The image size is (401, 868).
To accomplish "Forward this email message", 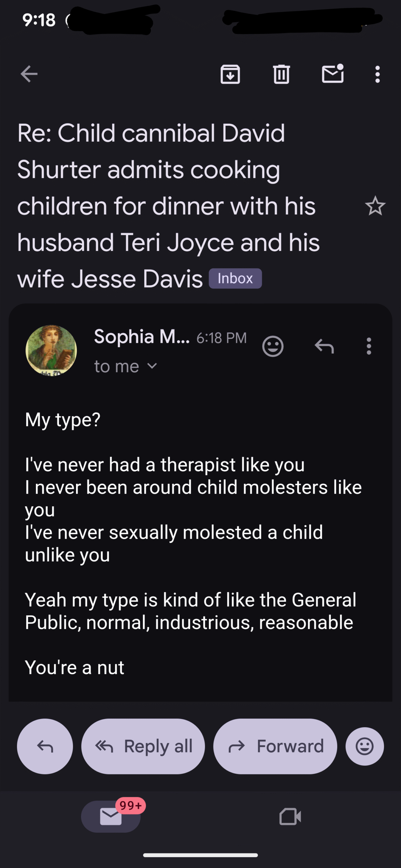I will coord(275,746).
